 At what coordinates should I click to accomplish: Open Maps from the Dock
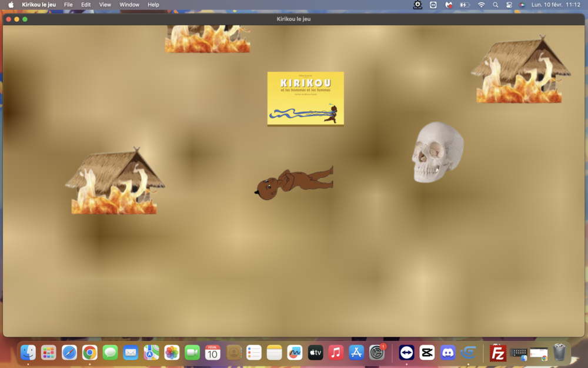click(151, 353)
